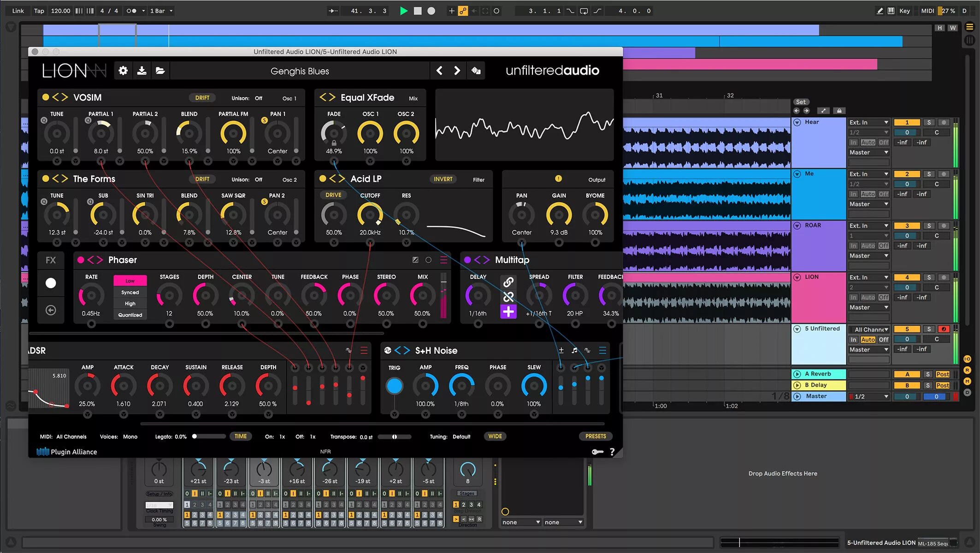Collapse the ROAR track fold button
This screenshot has width=980, height=553.
(x=797, y=225)
